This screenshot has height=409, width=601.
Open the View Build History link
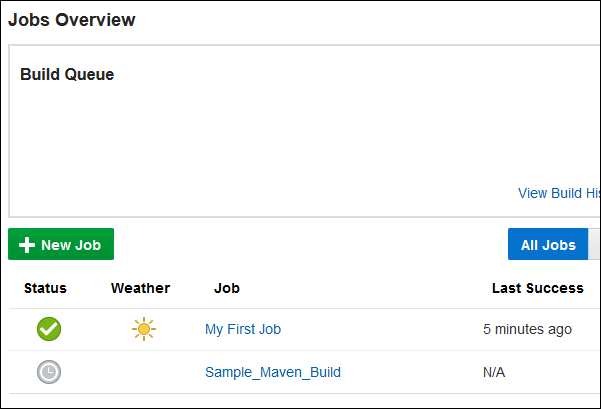pyautogui.click(x=558, y=193)
